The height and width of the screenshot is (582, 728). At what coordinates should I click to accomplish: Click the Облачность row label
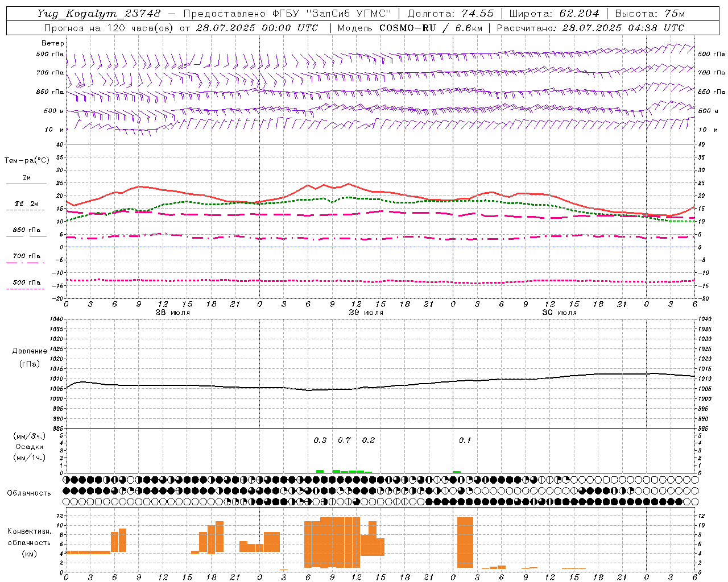click(29, 493)
